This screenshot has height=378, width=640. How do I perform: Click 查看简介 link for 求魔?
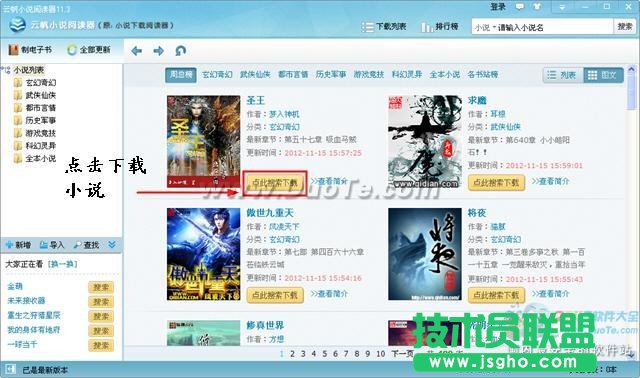point(550,181)
